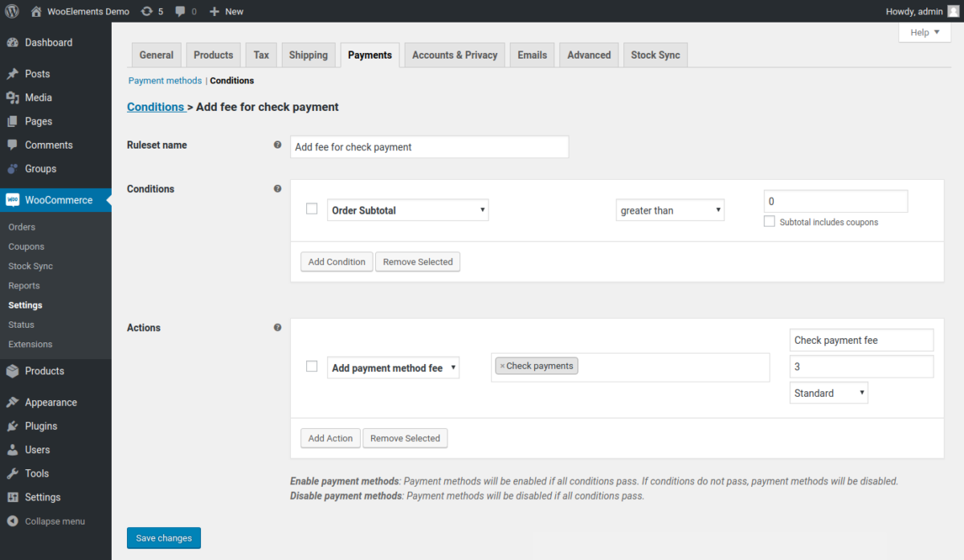
Task: Go back via the Payment methods link
Action: click(x=165, y=80)
